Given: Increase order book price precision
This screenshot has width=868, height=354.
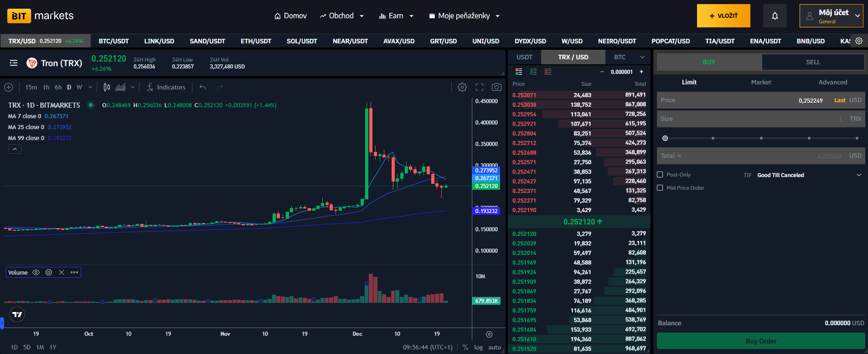Looking at the screenshot, I should pyautogui.click(x=641, y=72).
